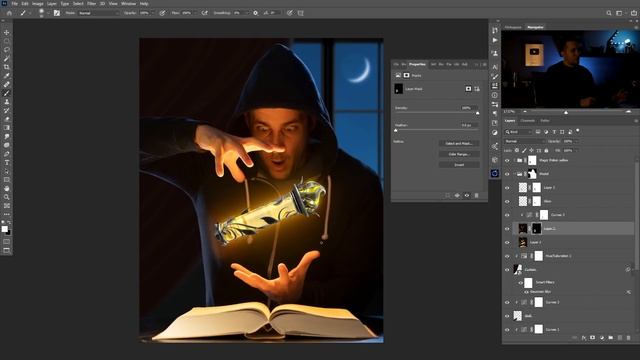Click the Layer menu
The image size is (640, 360).
click(52, 4)
